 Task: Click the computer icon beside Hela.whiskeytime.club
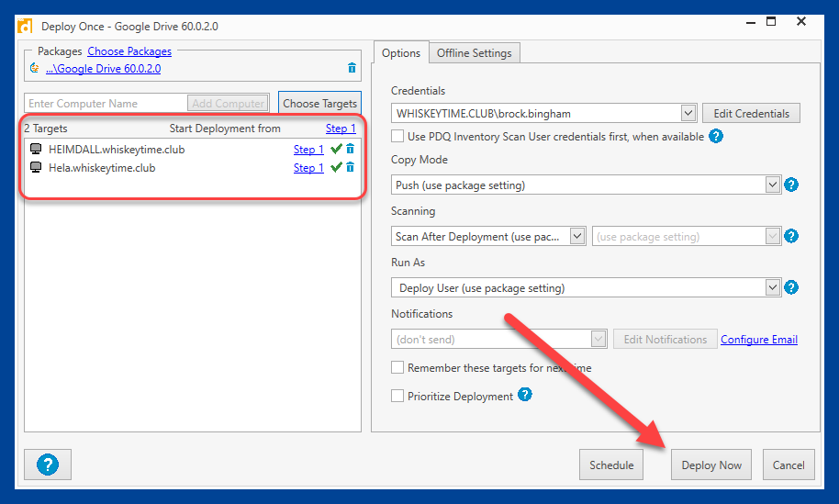(36, 167)
